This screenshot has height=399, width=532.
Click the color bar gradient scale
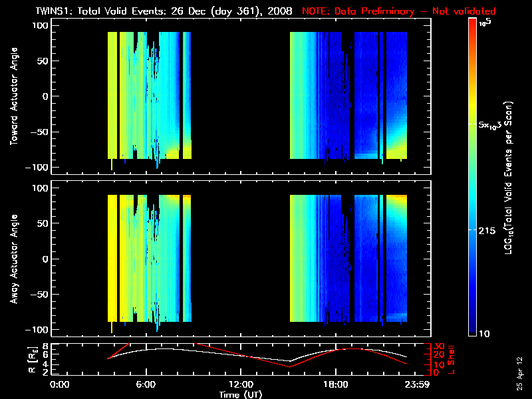[472, 180]
